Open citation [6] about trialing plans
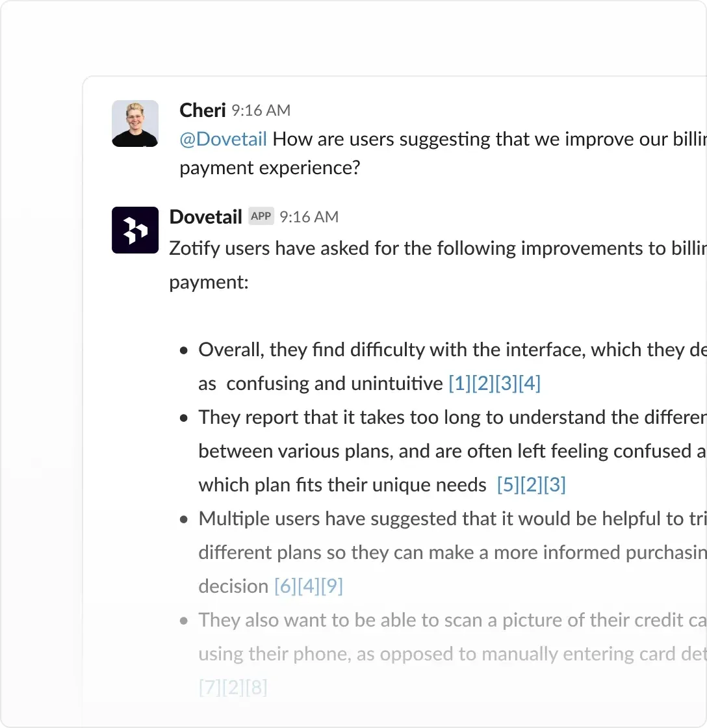707x728 pixels. [x=285, y=586]
